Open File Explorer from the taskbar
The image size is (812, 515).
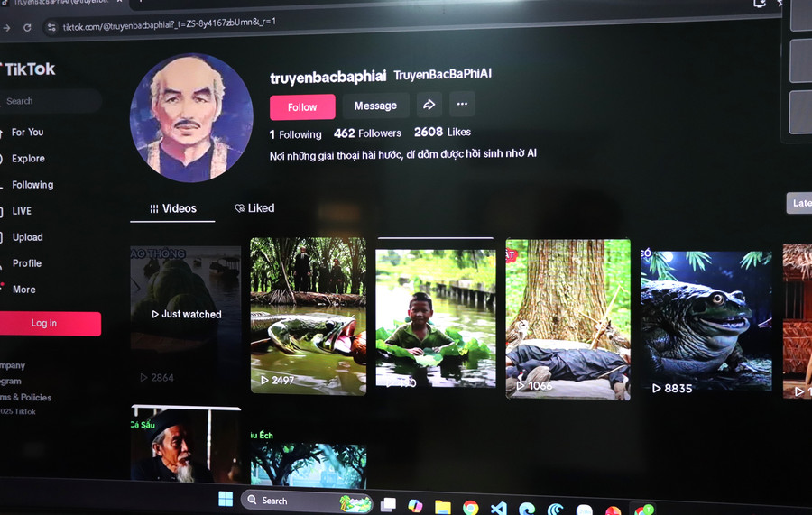tap(442, 507)
